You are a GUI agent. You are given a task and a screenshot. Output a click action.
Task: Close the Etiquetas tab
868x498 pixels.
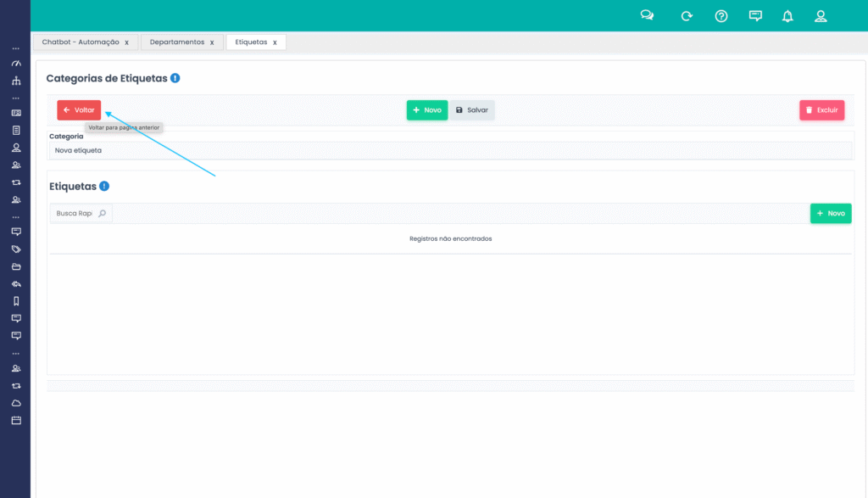[275, 42]
